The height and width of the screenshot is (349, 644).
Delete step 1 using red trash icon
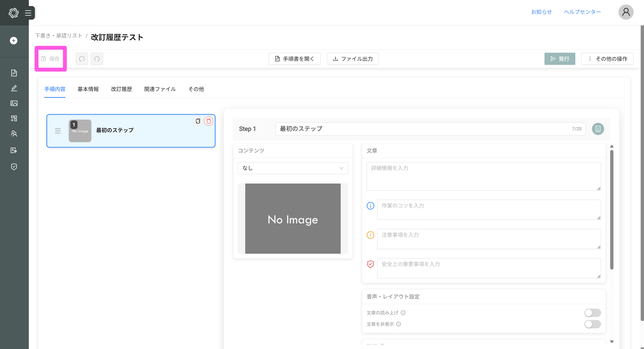click(x=209, y=121)
